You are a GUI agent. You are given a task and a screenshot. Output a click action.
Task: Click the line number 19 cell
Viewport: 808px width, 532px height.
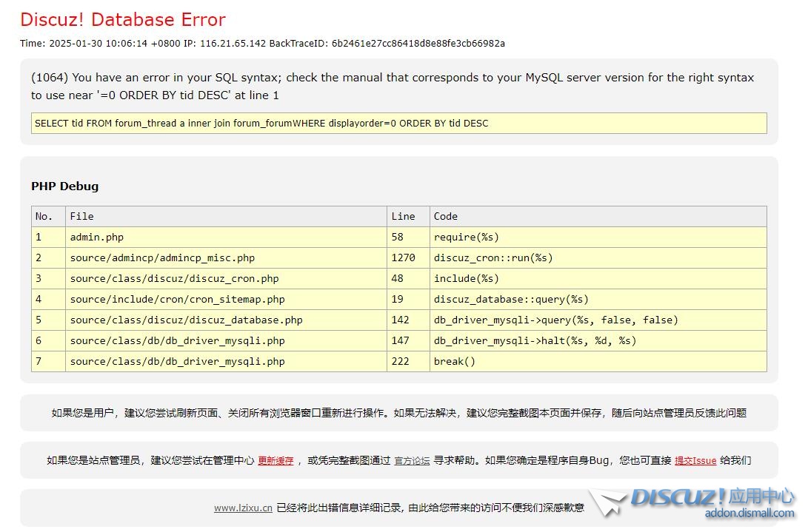[x=408, y=299]
